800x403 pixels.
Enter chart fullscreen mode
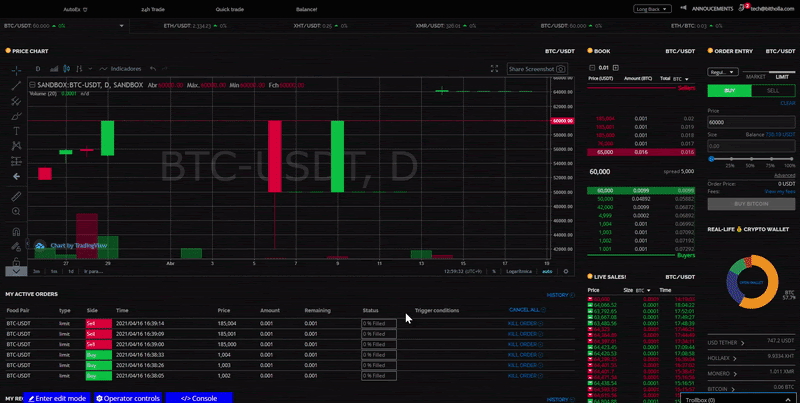click(x=494, y=69)
